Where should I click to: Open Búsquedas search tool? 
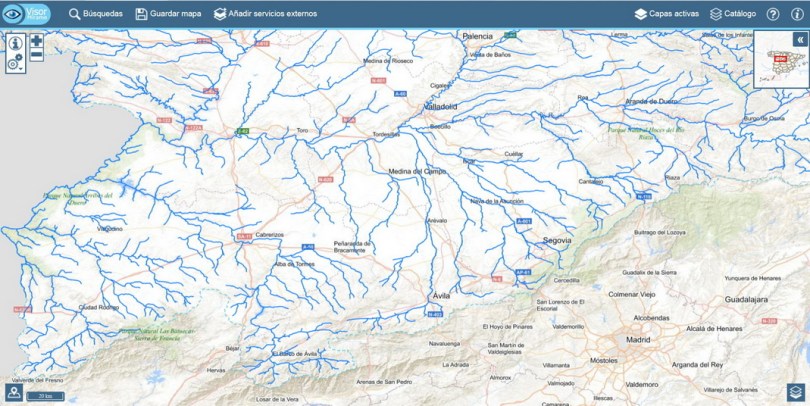click(x=96, y=14)
